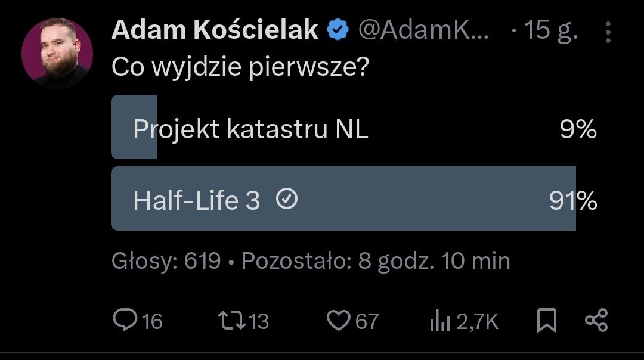This screenshot has height=360, width=644.
Task: Open Adam Kościelak's profile picture
Action: tap(57, 53)
